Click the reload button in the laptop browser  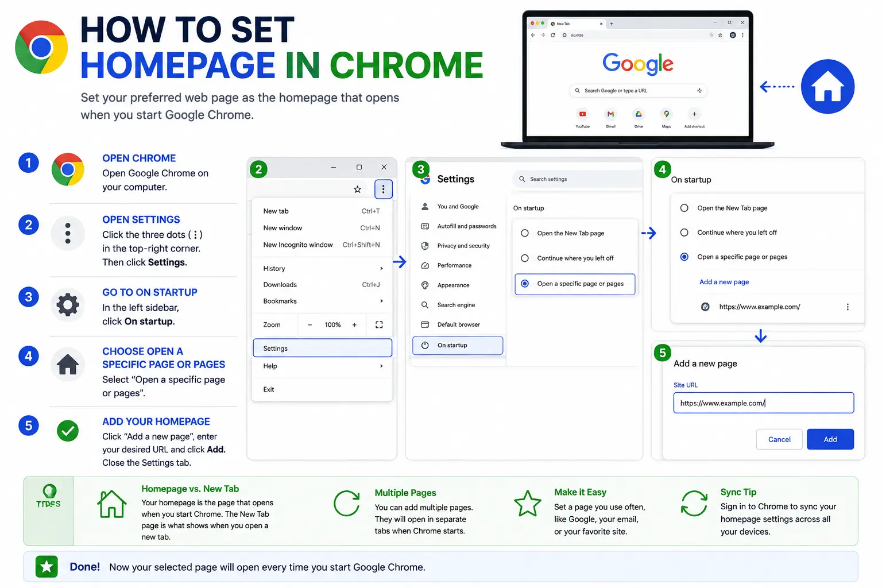click(553, 35)
